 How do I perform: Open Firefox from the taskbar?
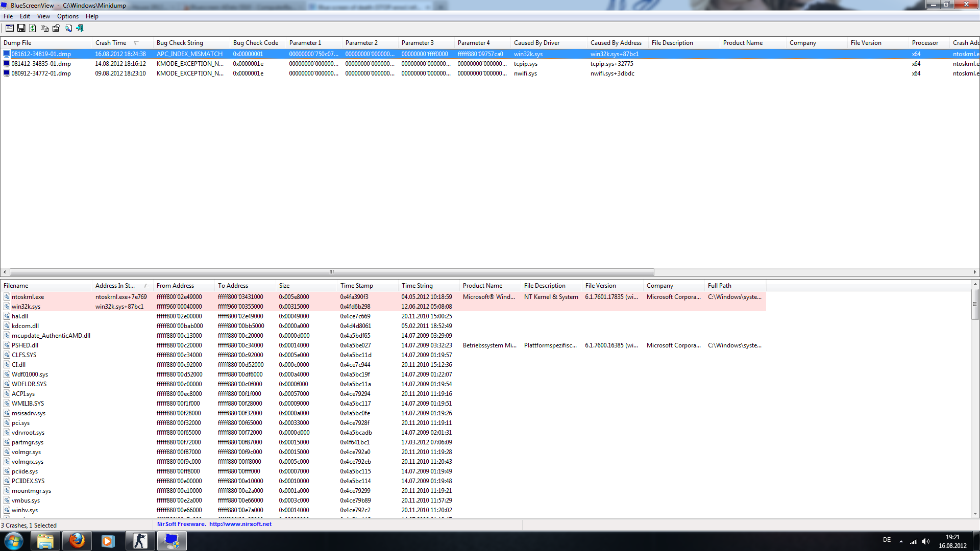(77, 541)
